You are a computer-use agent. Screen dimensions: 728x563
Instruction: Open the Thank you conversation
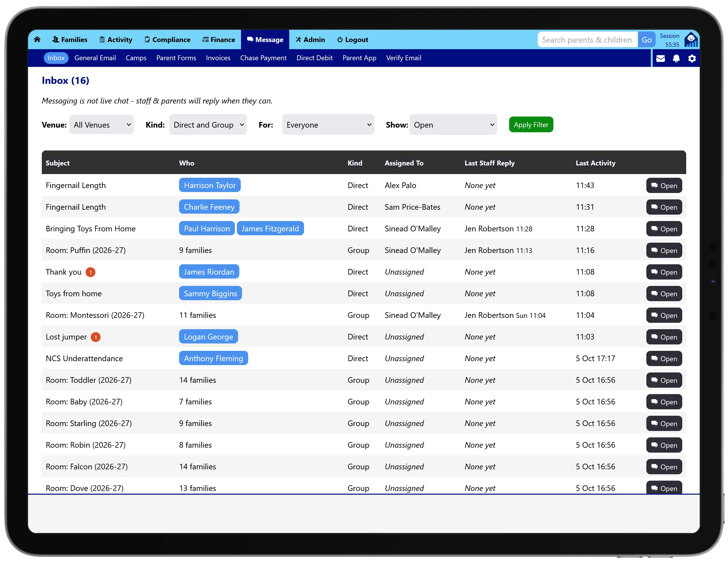(664, 272)
